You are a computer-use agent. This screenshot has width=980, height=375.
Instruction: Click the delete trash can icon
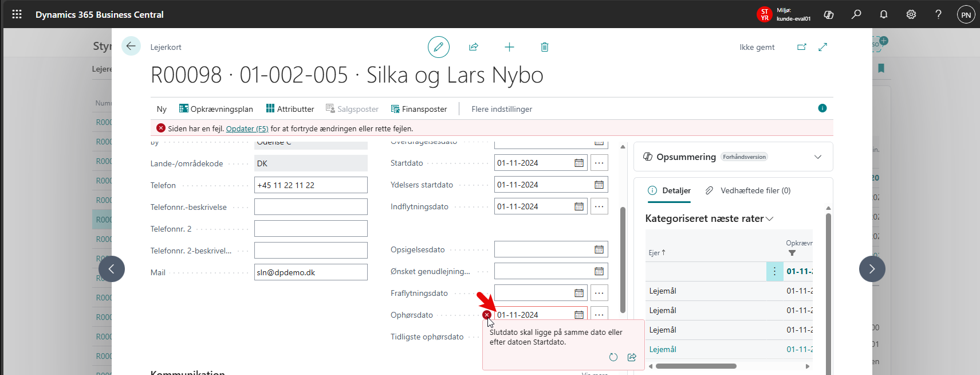pyautogui.click(x=545, y=47)
